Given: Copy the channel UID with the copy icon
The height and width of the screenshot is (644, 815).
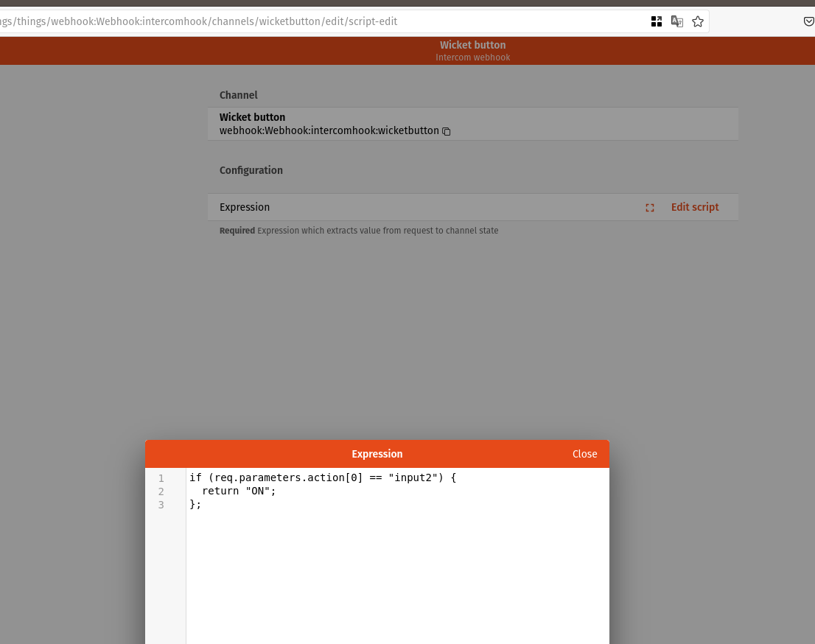Looking at the screenshot, I should pos(446,131).
